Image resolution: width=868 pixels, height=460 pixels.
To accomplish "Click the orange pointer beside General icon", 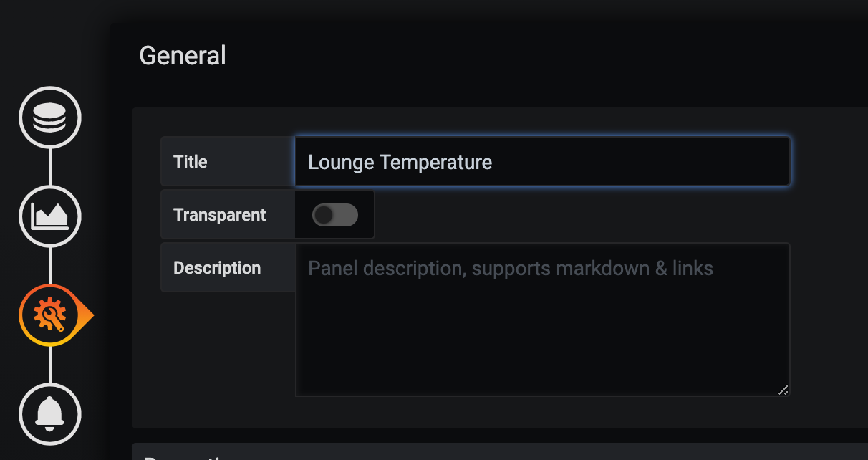I will click(87, 315).
